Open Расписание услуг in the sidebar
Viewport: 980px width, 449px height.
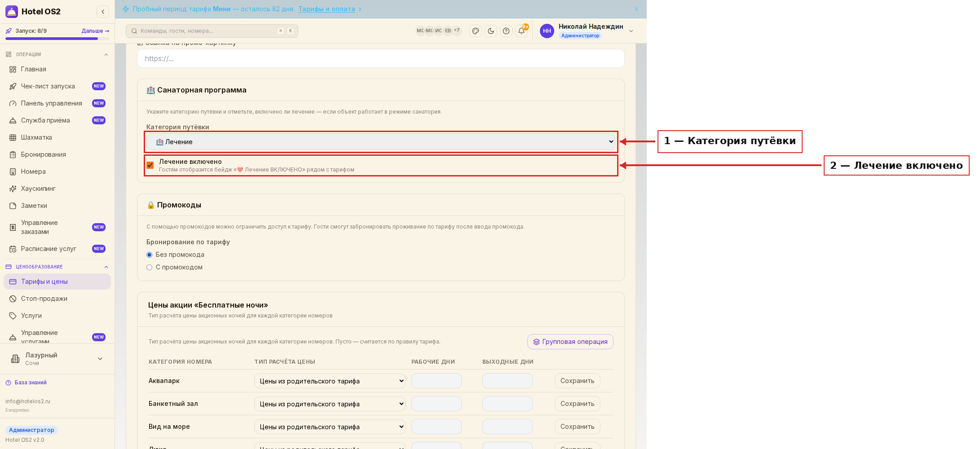tap(57, 249)
